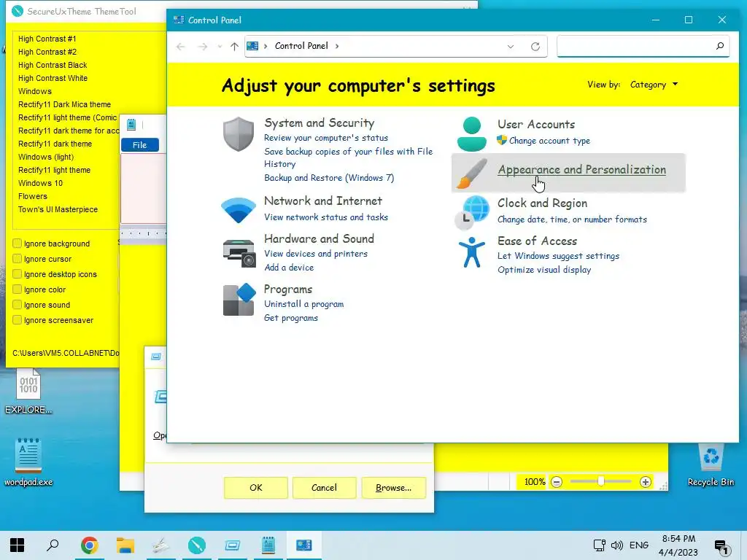Go back in Control Panel navigation
747x560 pixels.
click(181, 46)
